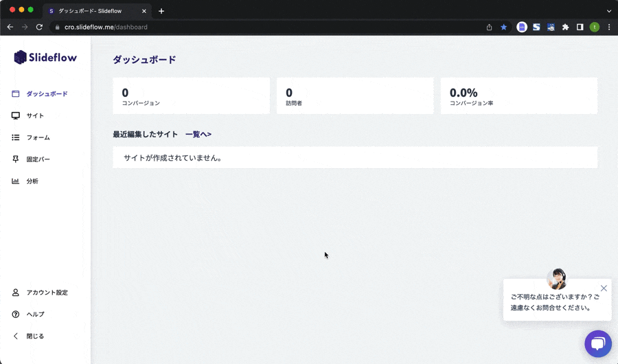Close the support chat popup message
618x364 pixels.
click(x=604, y=288)
